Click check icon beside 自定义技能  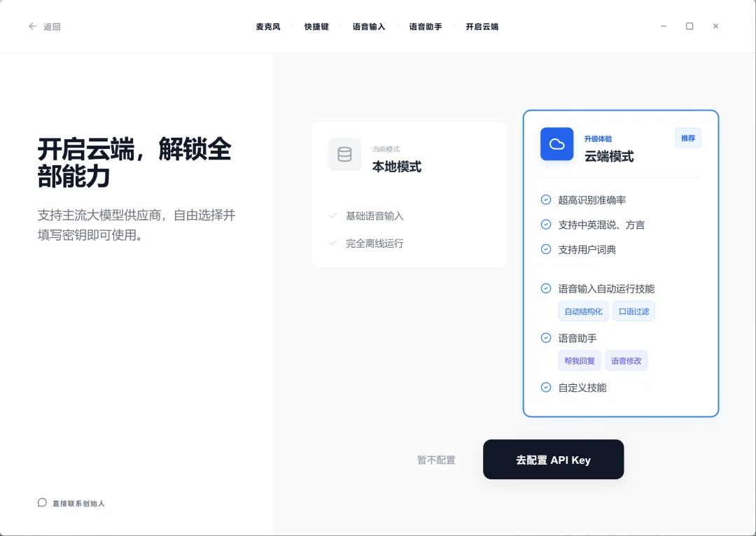pos(546,387)
